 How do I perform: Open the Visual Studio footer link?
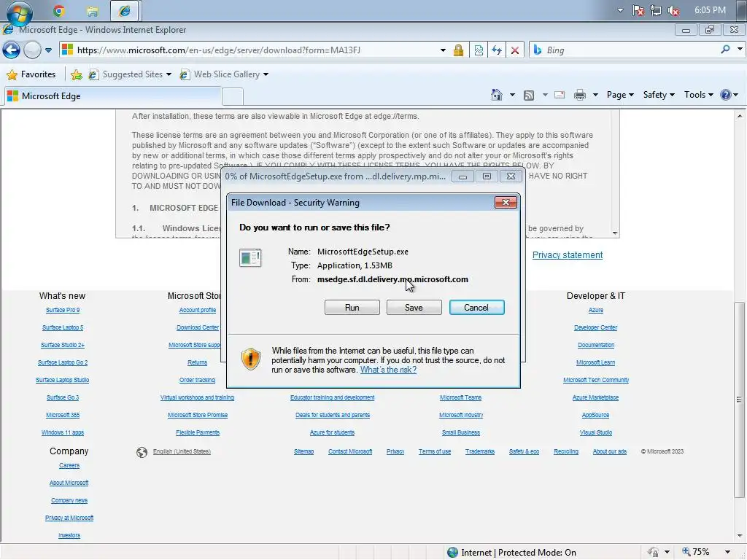(x=595, y=433)
